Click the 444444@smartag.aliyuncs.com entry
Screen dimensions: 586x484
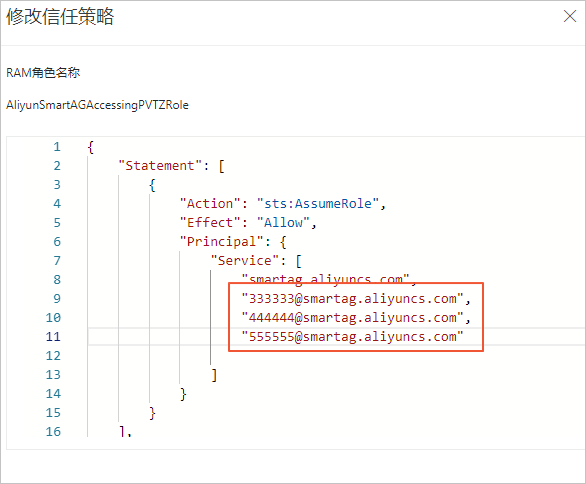pyautogui.click(x=352, y=318)
